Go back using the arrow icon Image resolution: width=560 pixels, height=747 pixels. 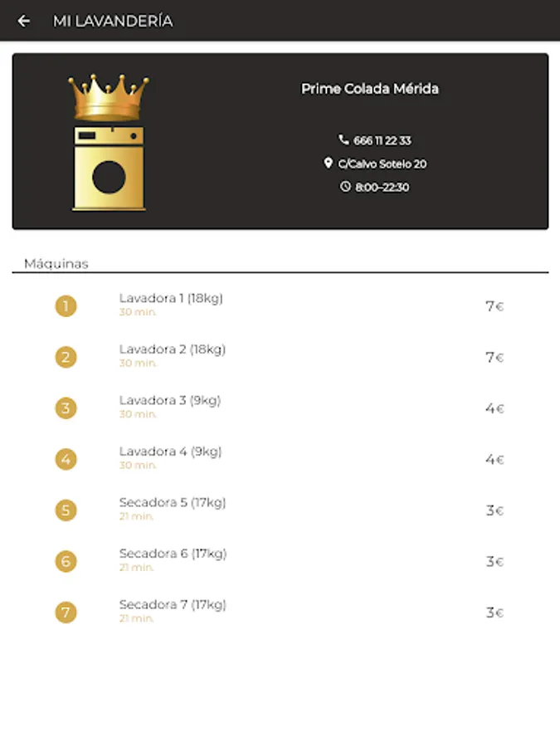click(x=24, y=22)
